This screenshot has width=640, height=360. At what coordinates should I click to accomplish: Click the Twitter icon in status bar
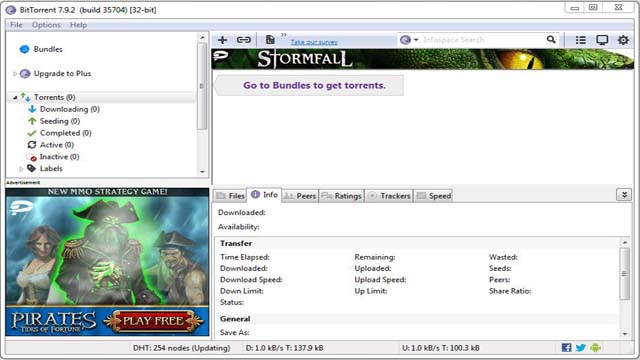[x=581, y=347]
